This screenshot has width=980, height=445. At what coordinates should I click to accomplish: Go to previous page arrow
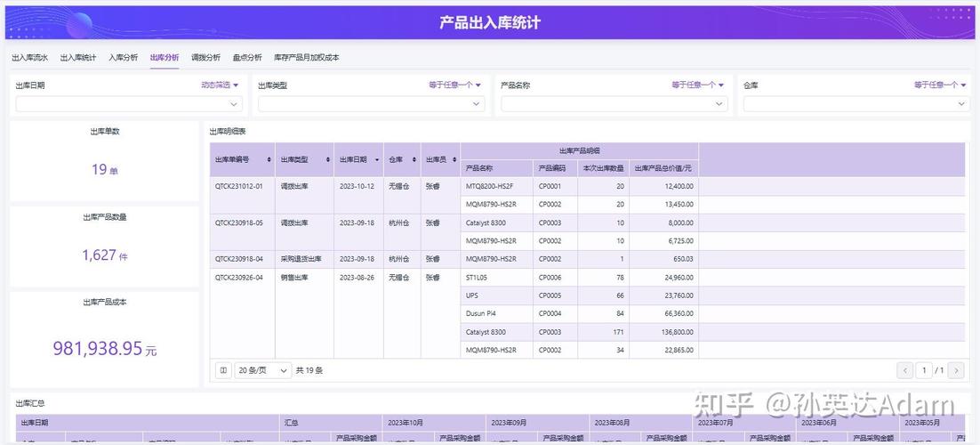(x=904, y=370)
